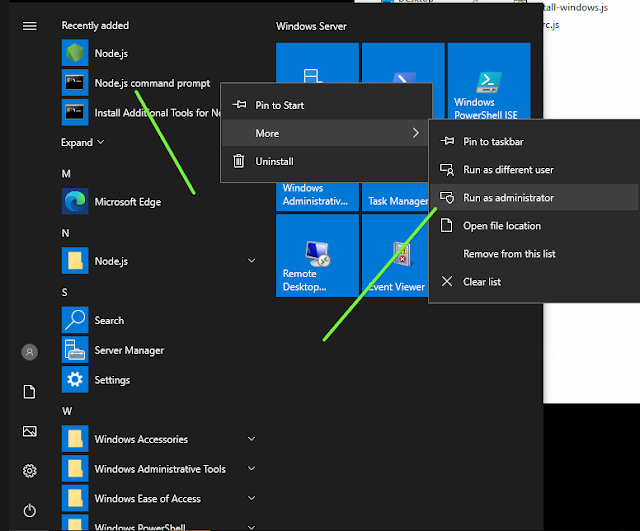This screenshot has height=531, width=640.
Task: Open Install Additional Tools for Node.js entry
Action: click(141, 112)
